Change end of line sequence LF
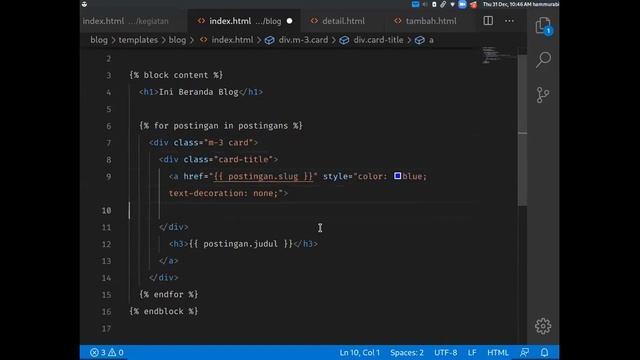640x360 pixels. click(472, 352)
